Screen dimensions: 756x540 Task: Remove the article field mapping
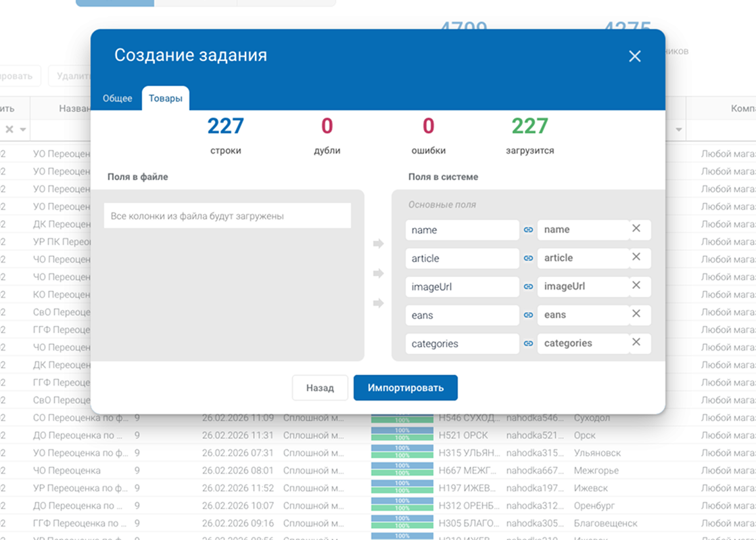tap(636, 258)
